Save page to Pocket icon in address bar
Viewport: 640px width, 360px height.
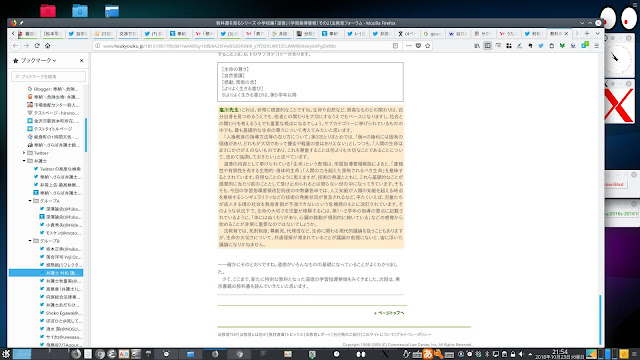tap(418, 46)
